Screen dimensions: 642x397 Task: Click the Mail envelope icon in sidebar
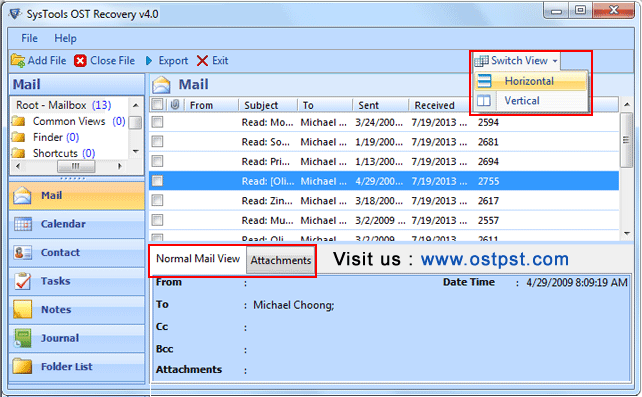[22, 195]
